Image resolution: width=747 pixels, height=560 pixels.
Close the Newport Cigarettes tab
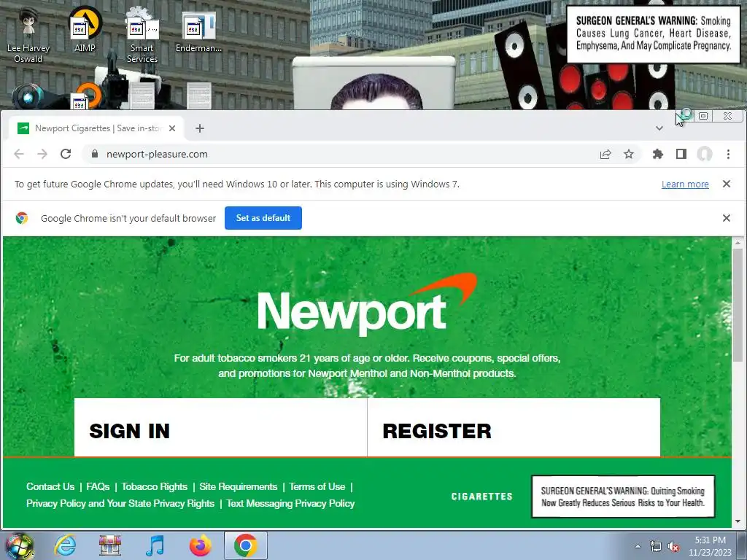(172, 128)
